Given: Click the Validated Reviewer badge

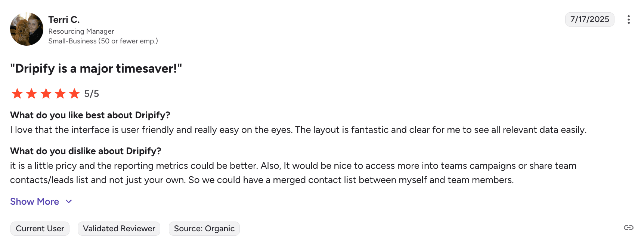Looking at the screenshot, I should 119,229.
